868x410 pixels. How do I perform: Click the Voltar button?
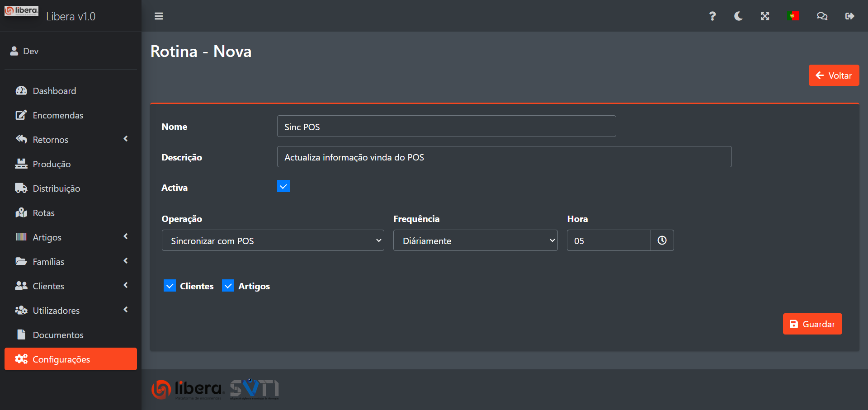(x=834, y=75)
